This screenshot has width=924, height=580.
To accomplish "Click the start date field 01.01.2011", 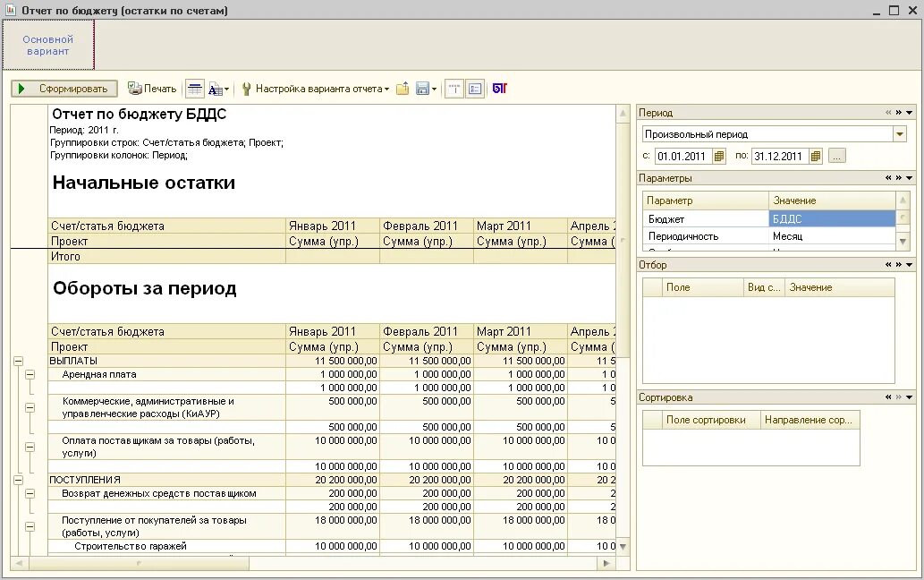I will tap(683, 157).
